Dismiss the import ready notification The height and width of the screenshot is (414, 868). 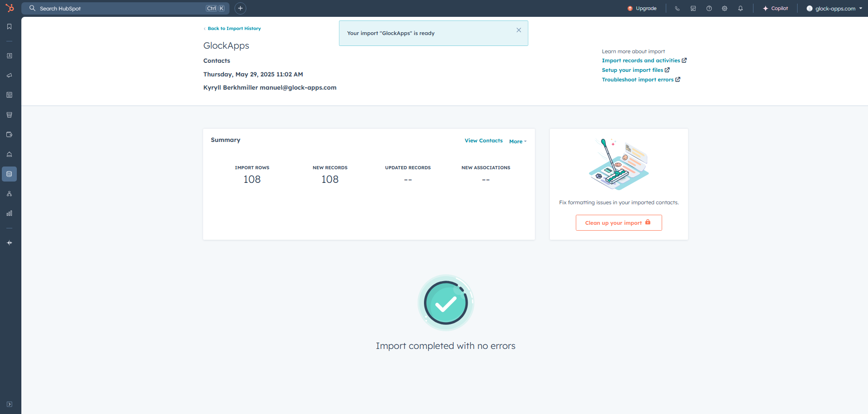519,30
